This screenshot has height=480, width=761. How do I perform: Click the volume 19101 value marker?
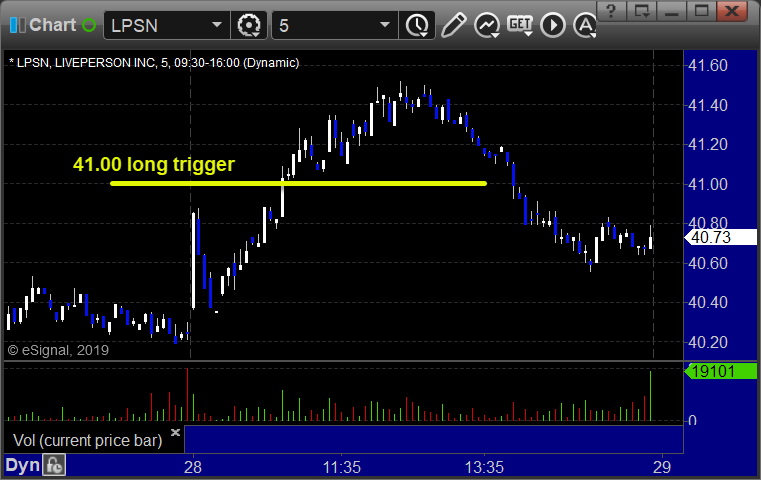tap(720, 371)
